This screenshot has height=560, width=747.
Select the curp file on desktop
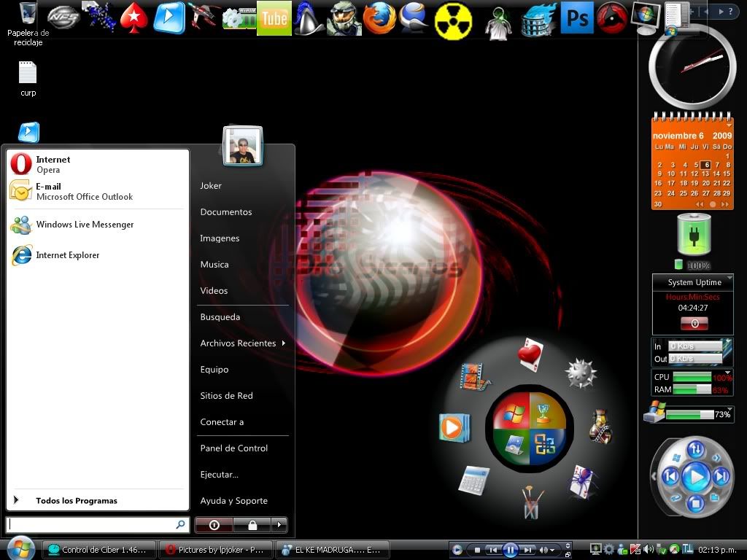tap(28, 79)
